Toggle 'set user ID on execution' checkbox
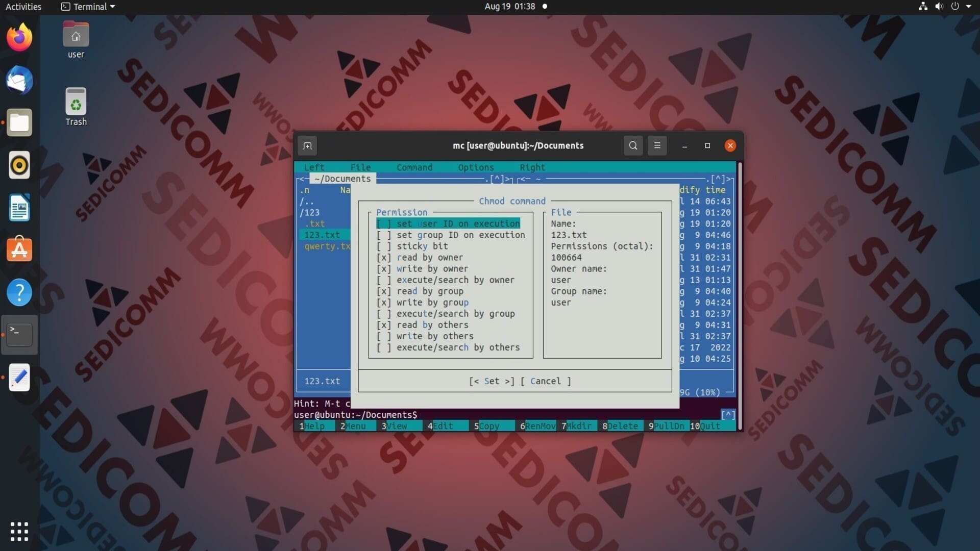 (448, 223)
